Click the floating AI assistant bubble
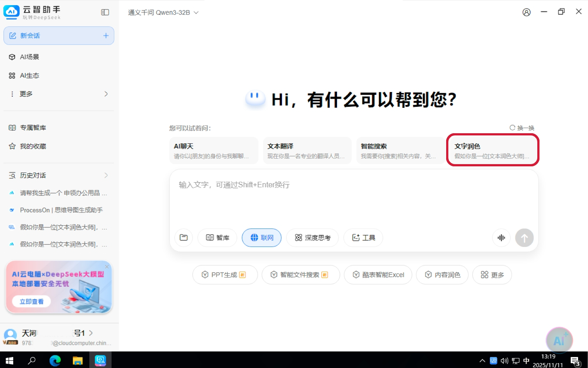The height and width of the screenshot is (368, 588). pyautogui.click(x=559, y=340)
